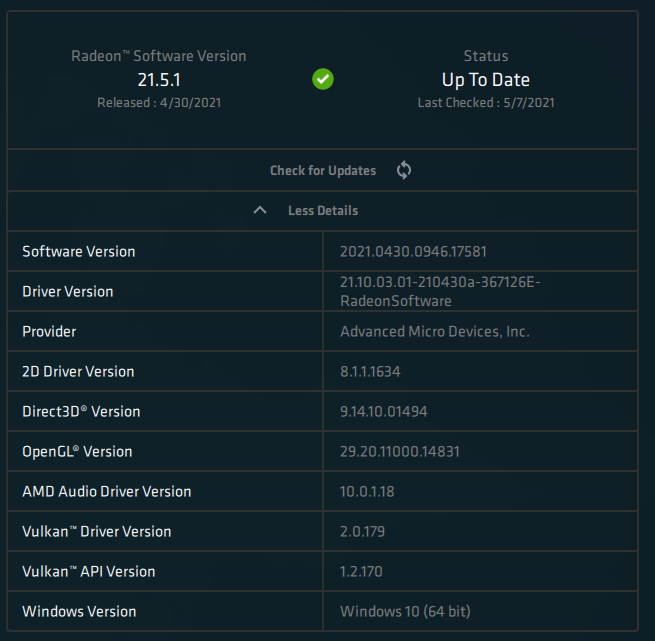Click the 2D Driver Version label
This screenshot has width=655, height=641.
coord(78,372)
